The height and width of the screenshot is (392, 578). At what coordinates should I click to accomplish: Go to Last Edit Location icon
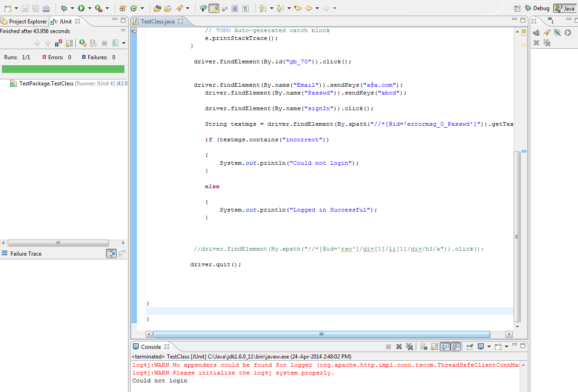click(x=298, y=8)
